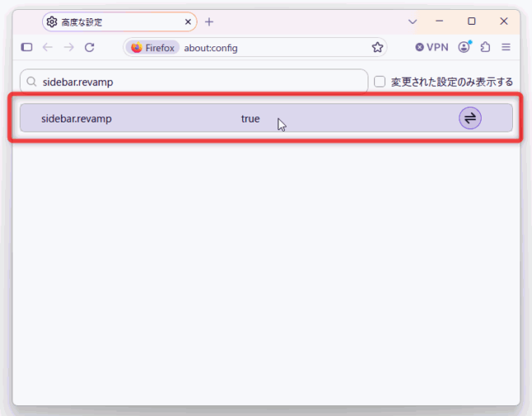Screen dimensions: 532x416
Task: Minimize the Firefox window
Action: (x=439, y=21)
